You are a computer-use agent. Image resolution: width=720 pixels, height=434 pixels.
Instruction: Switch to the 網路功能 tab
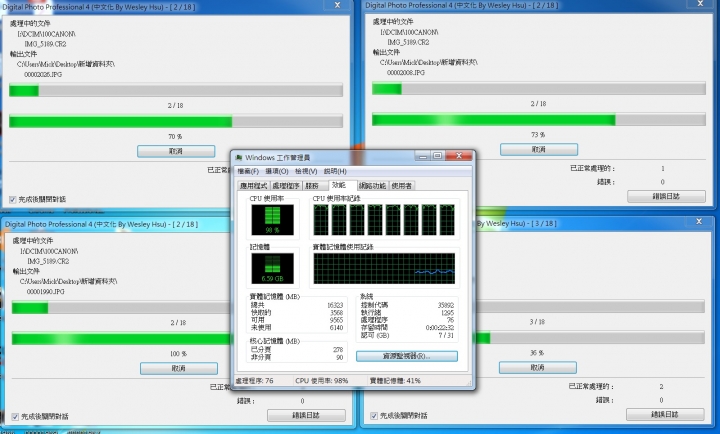pyautogui.click(x=372, y=186)
